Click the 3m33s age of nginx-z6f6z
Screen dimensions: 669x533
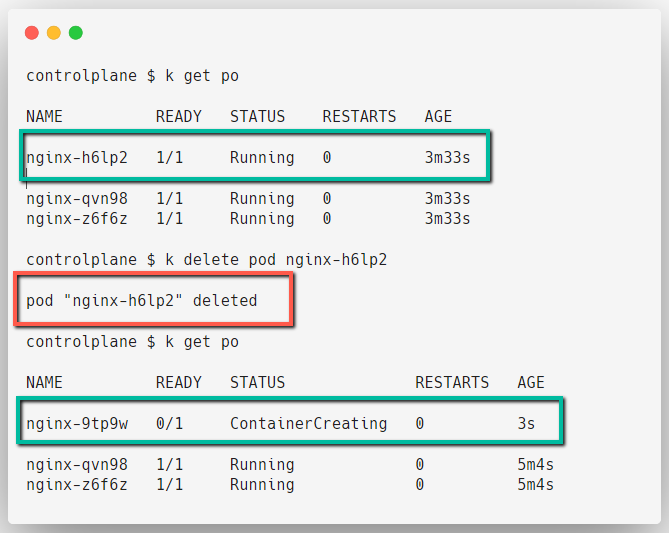click(448, 218)
